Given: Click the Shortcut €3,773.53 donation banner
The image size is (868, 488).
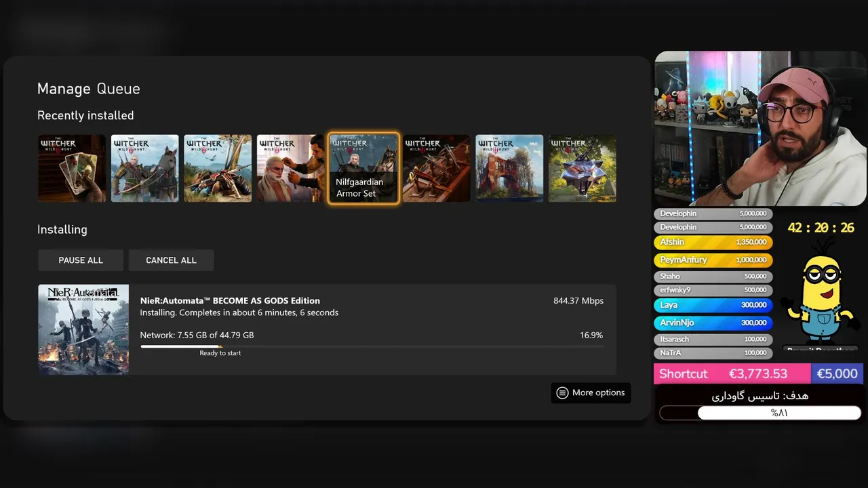Looking at the screenshot, I should (732, 373).
